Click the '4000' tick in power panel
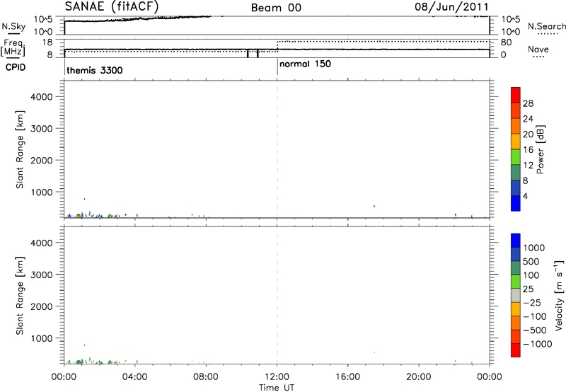 (41, 97)
